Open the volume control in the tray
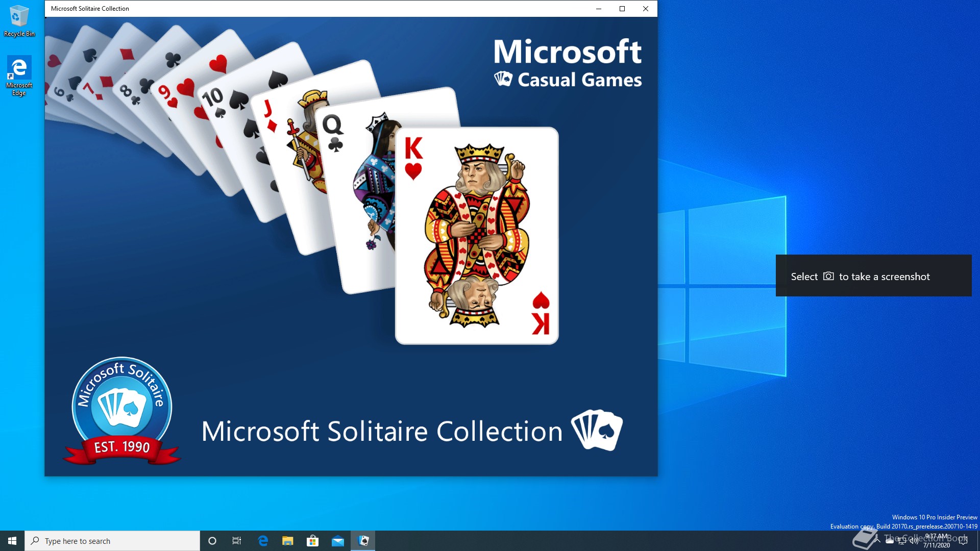The height and width of the screenshot is (551, 980). click(914, 541)
